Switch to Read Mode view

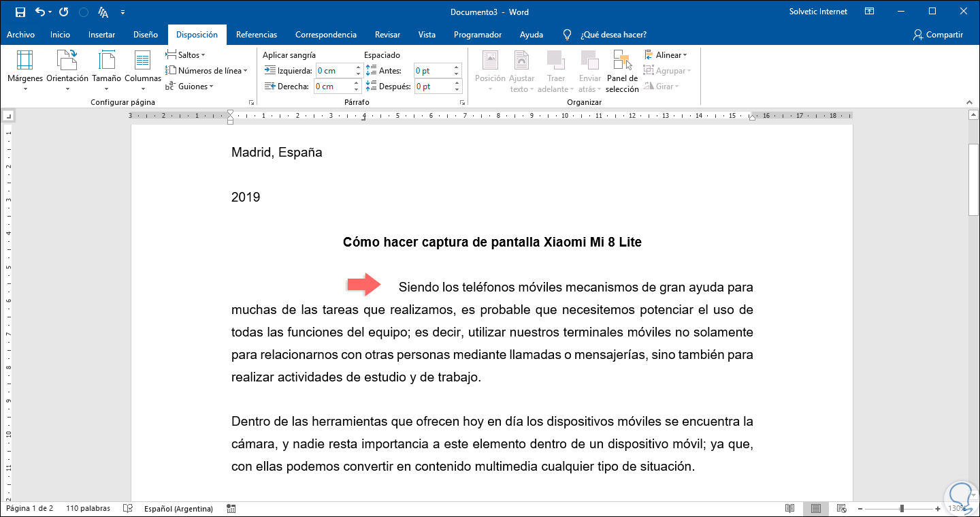point(789,509)
